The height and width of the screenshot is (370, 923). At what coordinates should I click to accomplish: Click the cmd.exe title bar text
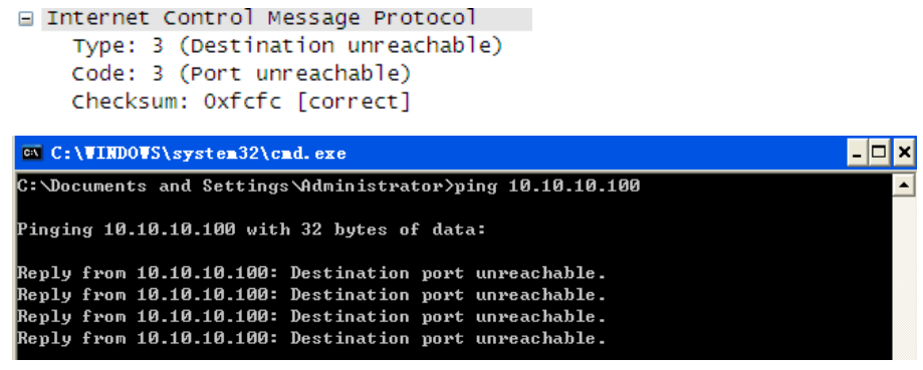(198, 154)
